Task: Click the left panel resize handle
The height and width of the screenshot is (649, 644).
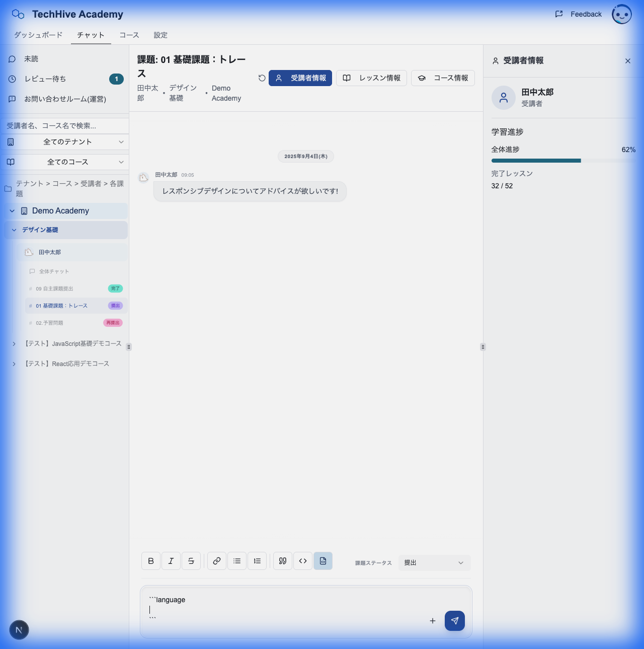Action: click(x=129, y=347)
